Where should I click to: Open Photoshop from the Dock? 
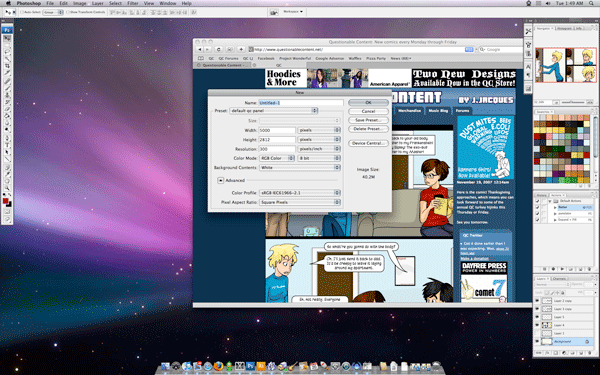[251, 366]
